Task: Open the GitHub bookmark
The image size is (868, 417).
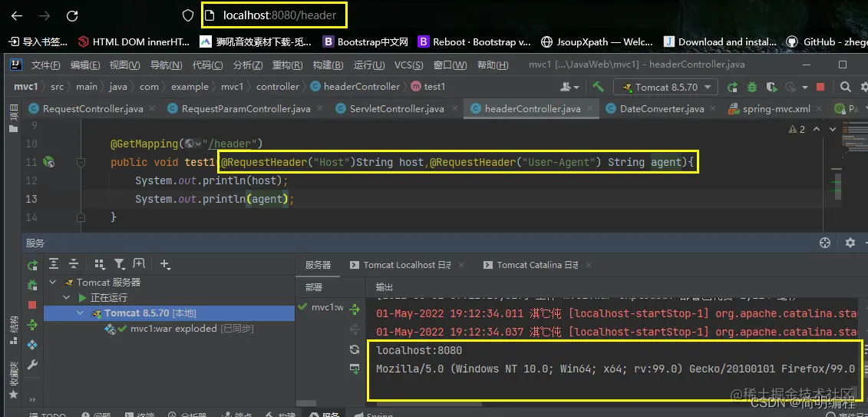Action: (x=827, y=41)
